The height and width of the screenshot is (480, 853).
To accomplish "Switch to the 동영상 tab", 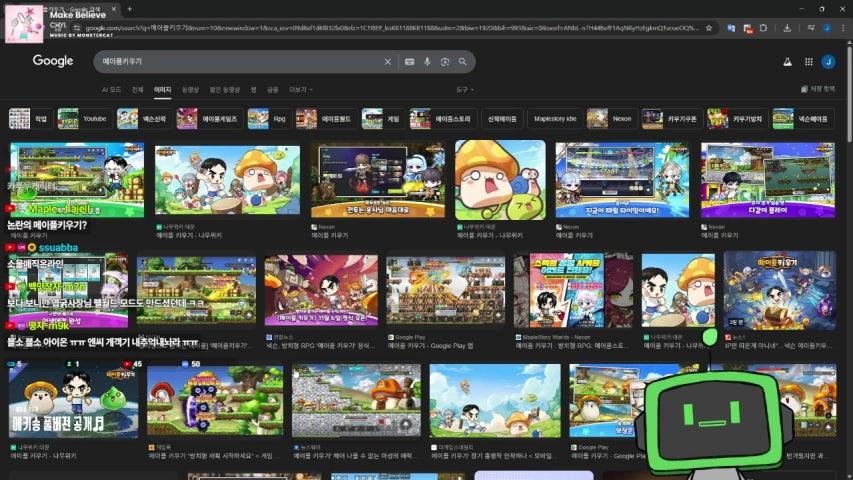I will [190, 89].
